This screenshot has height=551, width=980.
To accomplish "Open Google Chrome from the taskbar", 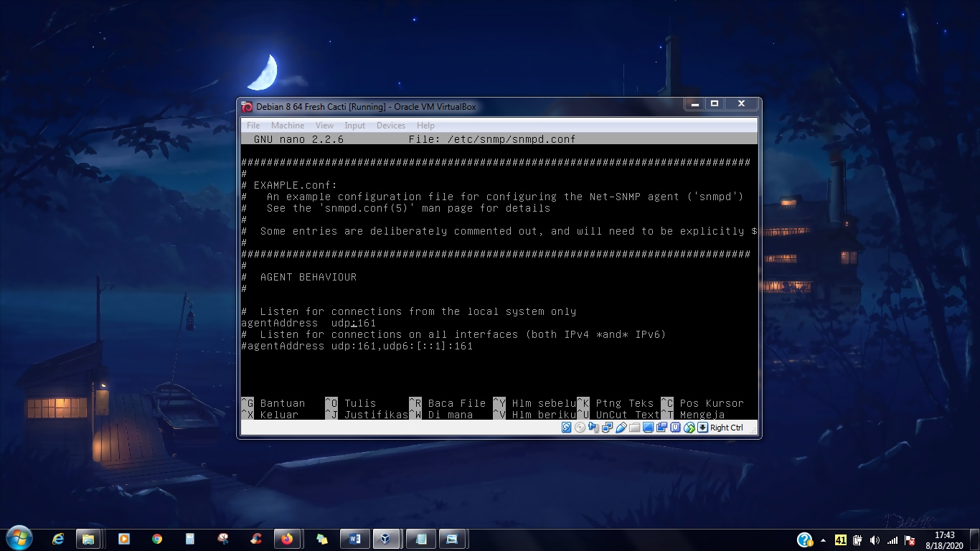I will tap(156, 539).
